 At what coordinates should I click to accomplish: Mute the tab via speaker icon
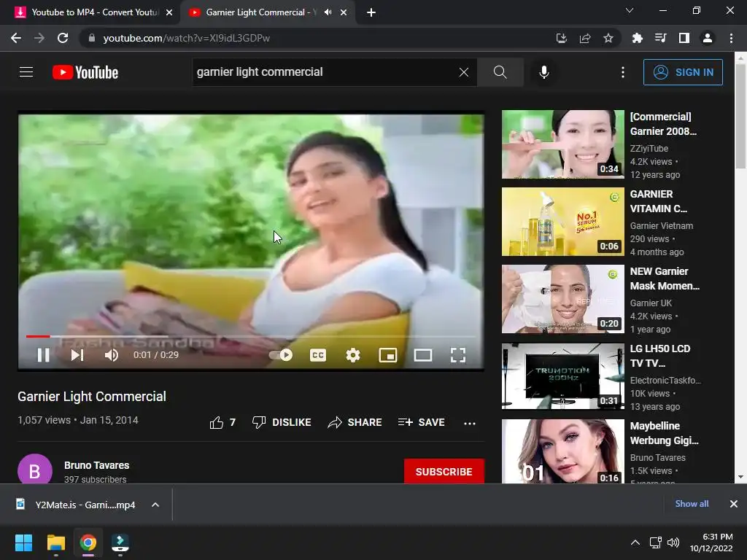coord(328,12)
